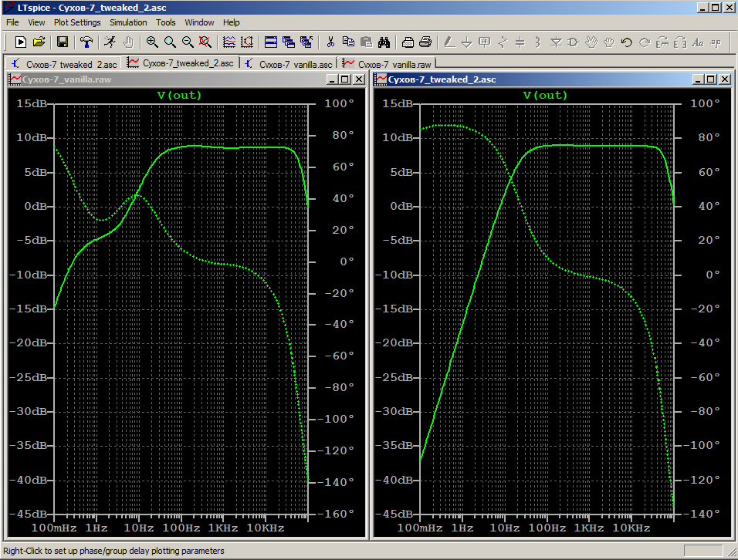Click the Print printer icon
The image size is (738, 560).
point(425,42)
